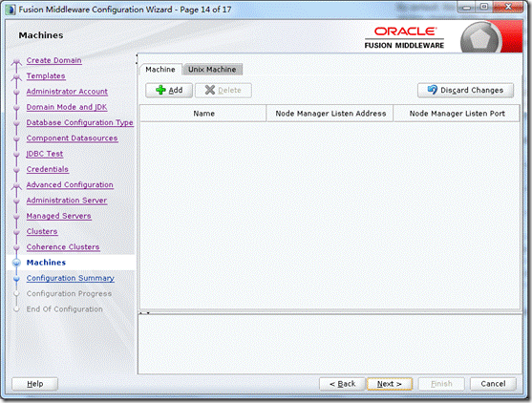Jump to the Managed Servers step

58,216
